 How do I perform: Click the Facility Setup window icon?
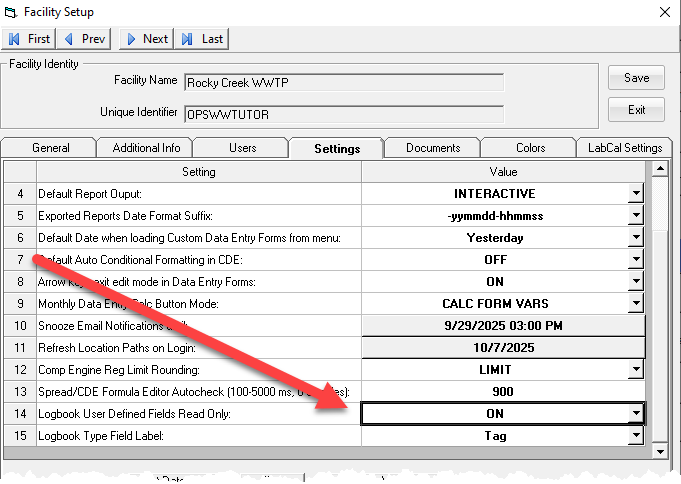[x=10, y=12]
